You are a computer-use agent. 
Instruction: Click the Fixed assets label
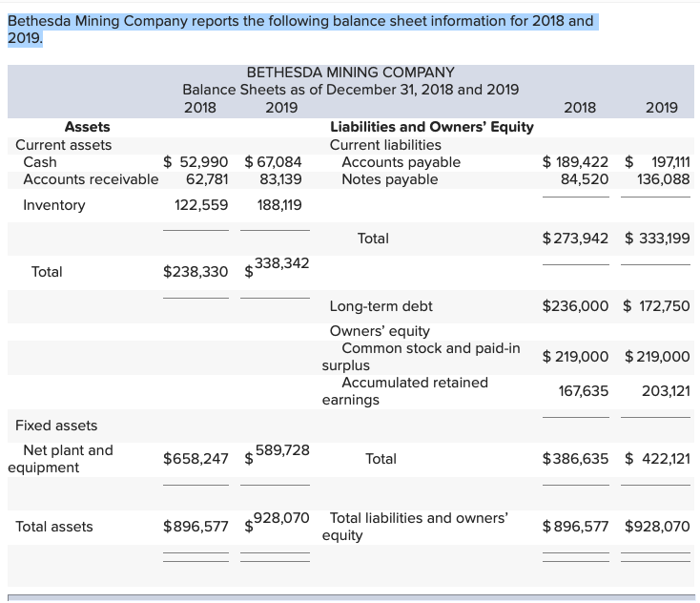tap(56, 426)
